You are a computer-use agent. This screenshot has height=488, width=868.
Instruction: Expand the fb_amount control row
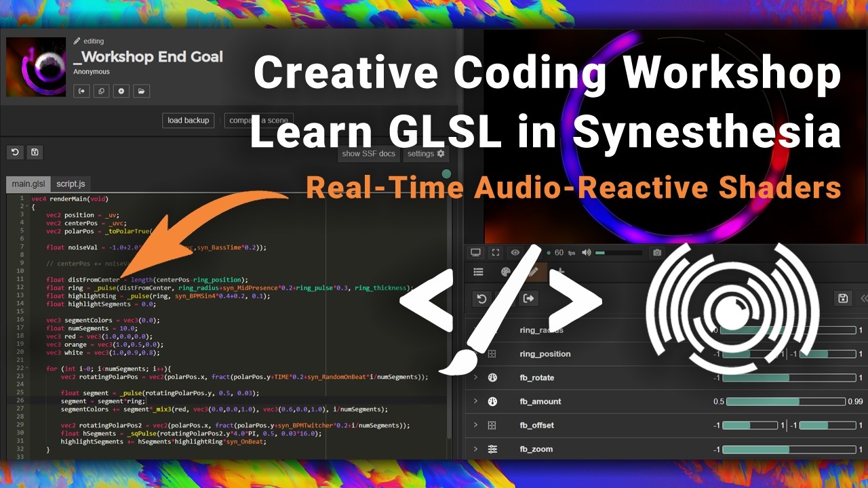click(475, 401)
